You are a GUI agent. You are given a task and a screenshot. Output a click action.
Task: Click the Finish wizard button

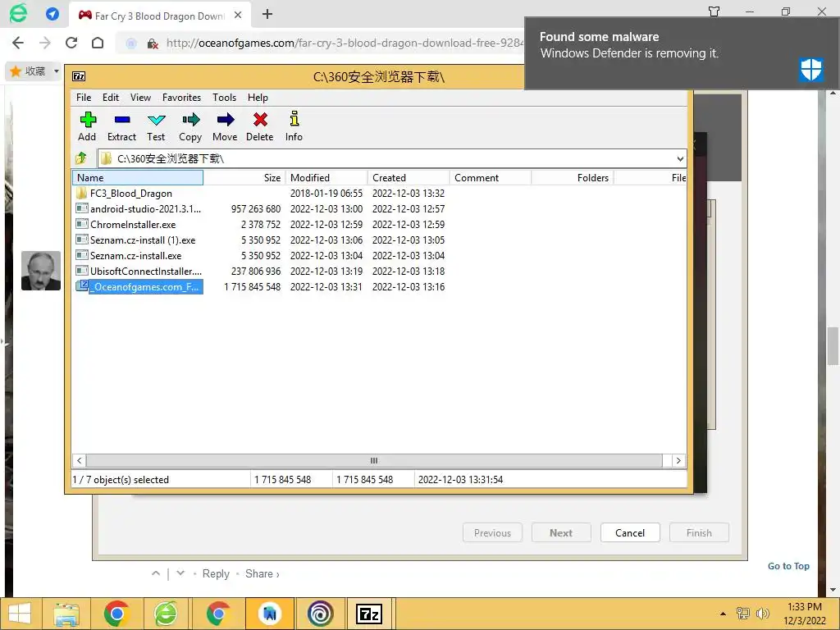coord(699,532)
